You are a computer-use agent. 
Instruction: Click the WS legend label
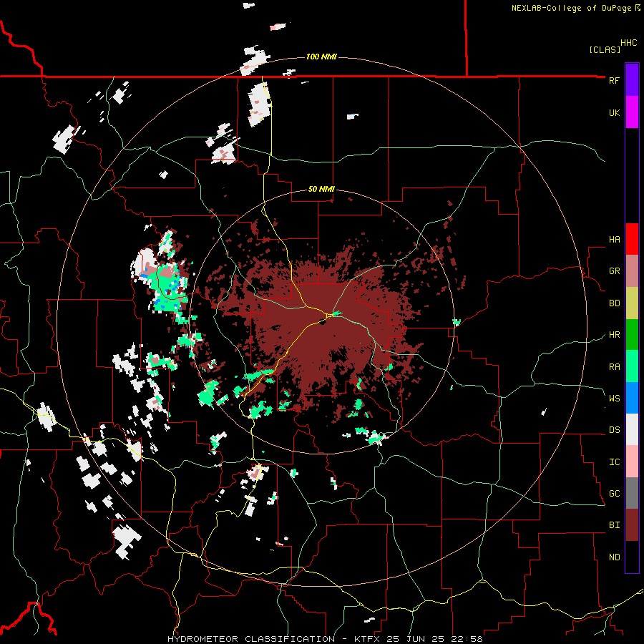[614, 399]
